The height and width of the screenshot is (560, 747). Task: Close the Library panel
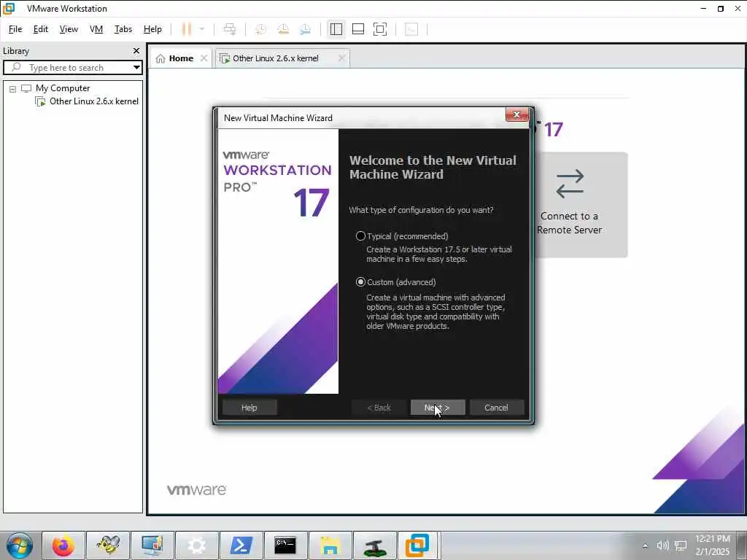click(x=136, y=50)
